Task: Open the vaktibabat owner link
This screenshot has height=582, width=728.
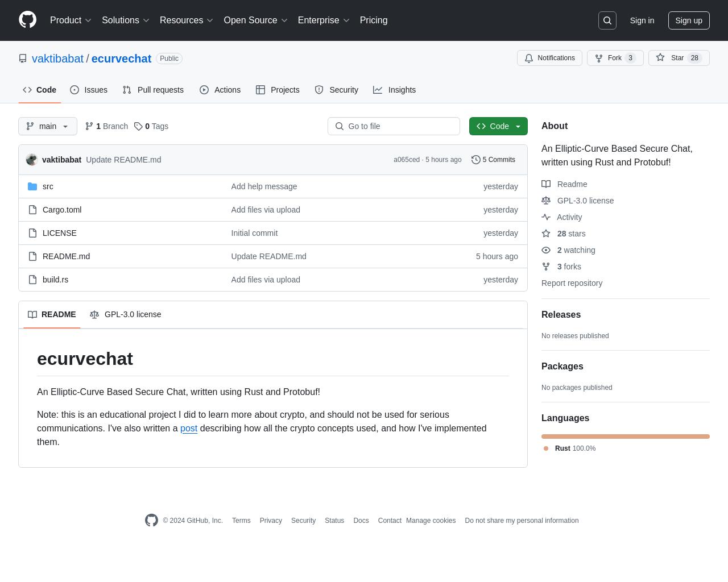Action: 57,59
